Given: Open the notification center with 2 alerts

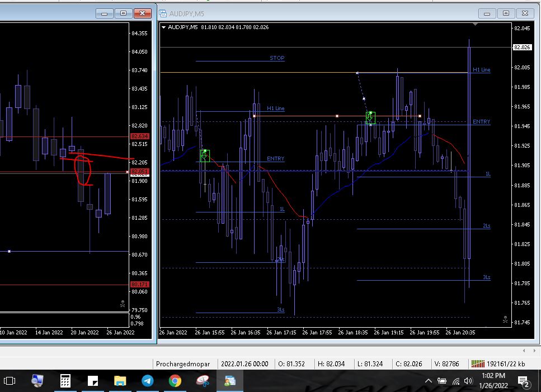Looking at the screenshot, I should pyautogui.click(x=524, y=381).
